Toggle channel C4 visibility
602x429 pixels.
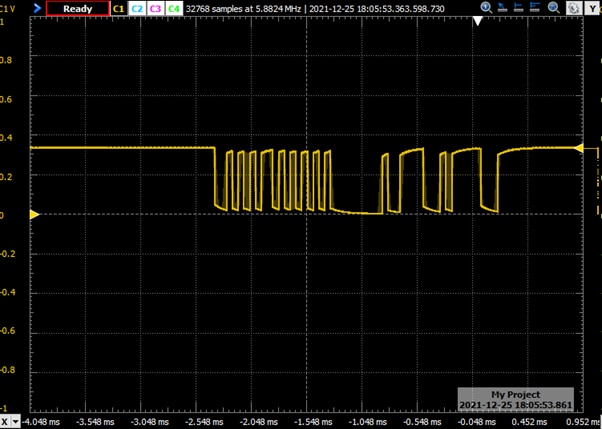click(x=174, y=8)
